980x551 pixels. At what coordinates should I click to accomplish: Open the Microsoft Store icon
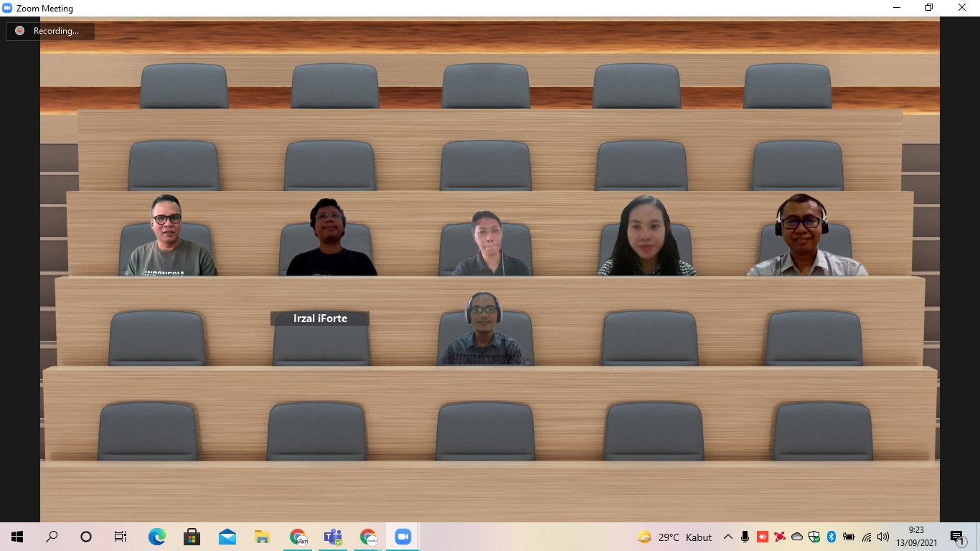(x=192, y=537)
